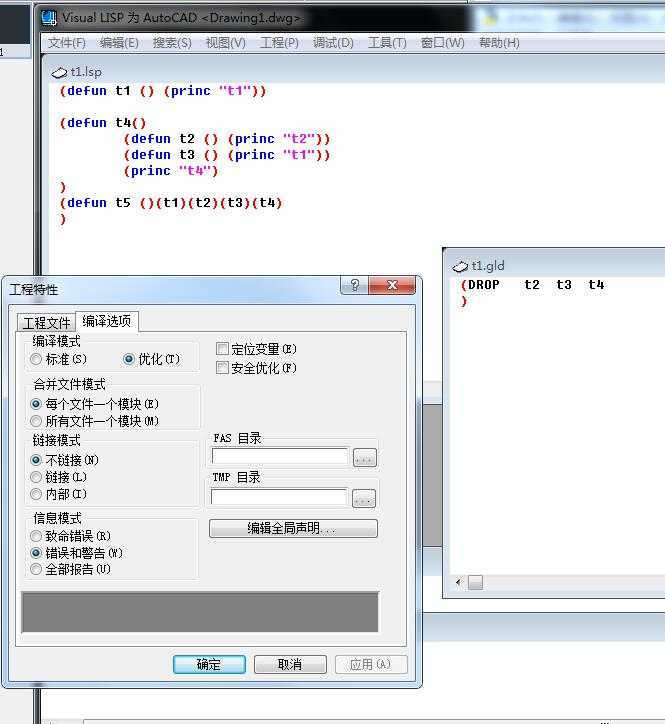Browse for FAS 目录 with the ... button

(365, 458)
